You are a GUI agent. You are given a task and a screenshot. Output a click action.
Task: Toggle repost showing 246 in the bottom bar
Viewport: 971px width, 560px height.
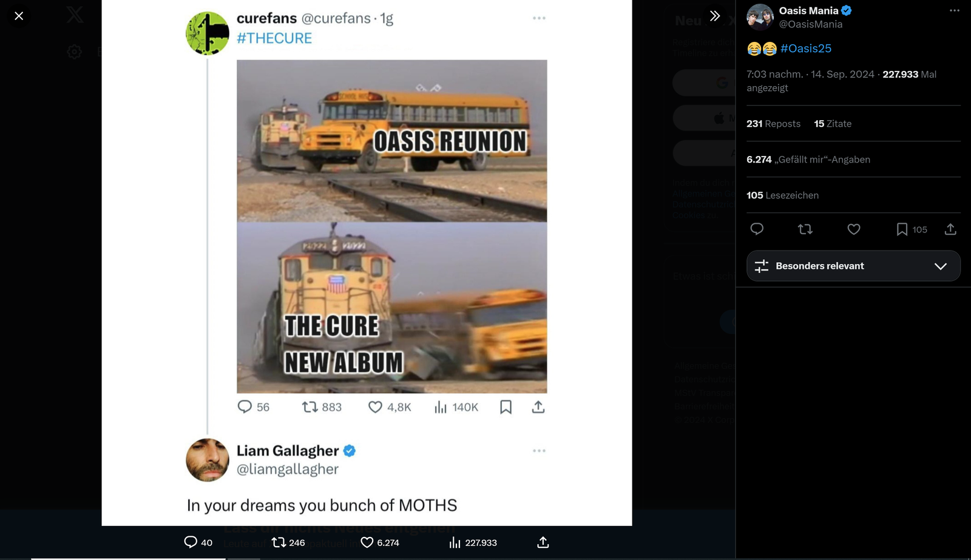[279, 542]
